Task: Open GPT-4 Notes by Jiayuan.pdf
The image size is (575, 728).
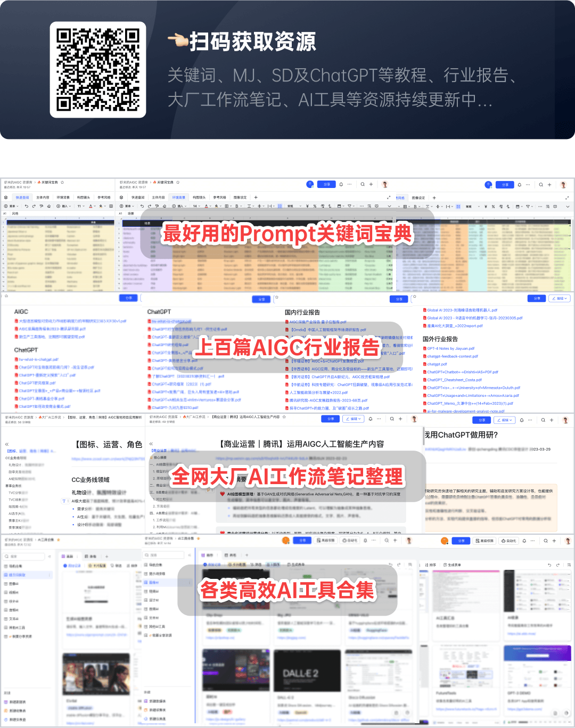Action: point(450,349)
